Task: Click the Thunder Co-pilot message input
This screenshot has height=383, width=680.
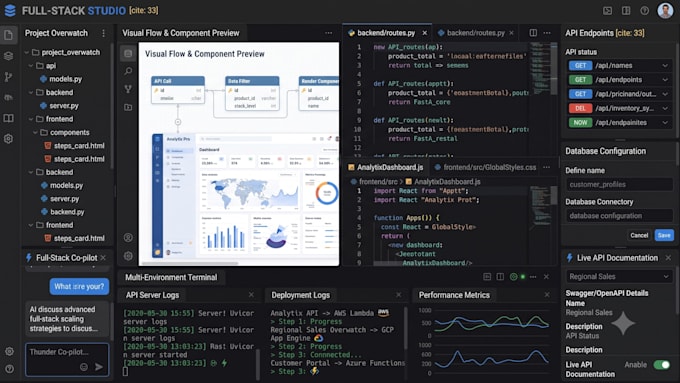Action: pyautogui.click(x=67, y=360)
